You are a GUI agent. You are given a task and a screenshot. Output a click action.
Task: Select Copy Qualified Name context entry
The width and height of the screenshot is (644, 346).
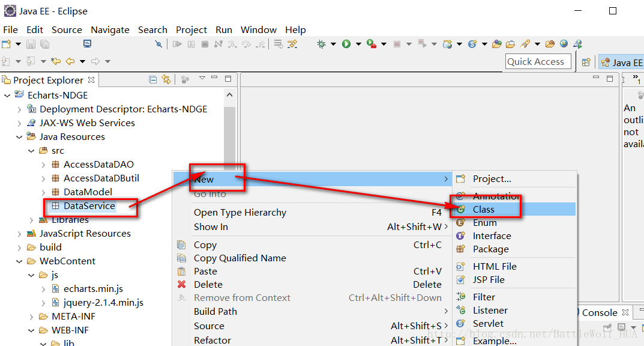coord(240,258)
